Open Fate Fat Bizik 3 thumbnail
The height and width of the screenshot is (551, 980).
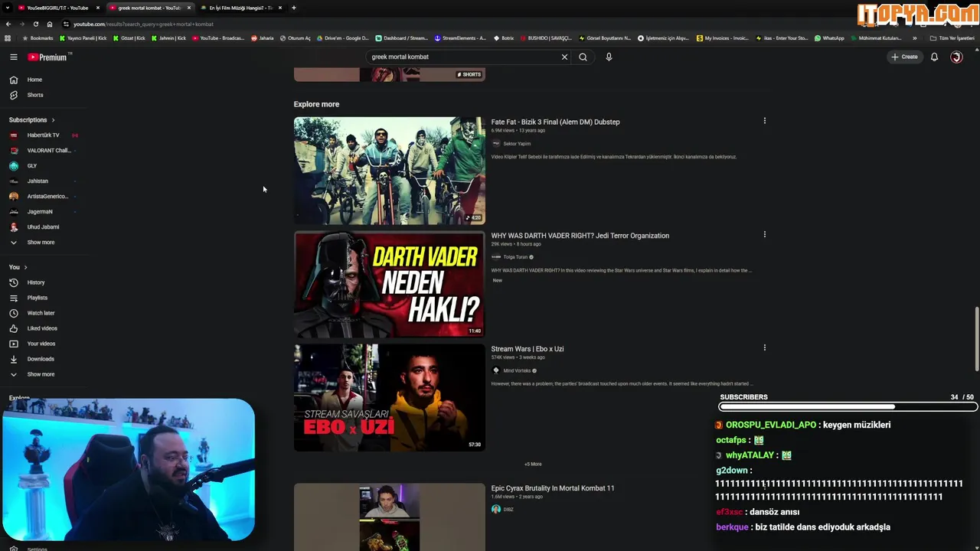(x=389, y=171)
